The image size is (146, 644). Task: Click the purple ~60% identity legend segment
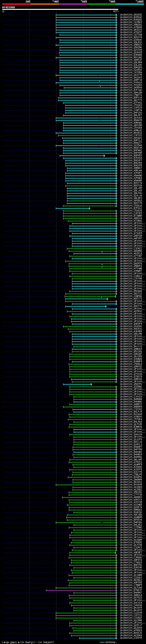[x=73, y=4]
